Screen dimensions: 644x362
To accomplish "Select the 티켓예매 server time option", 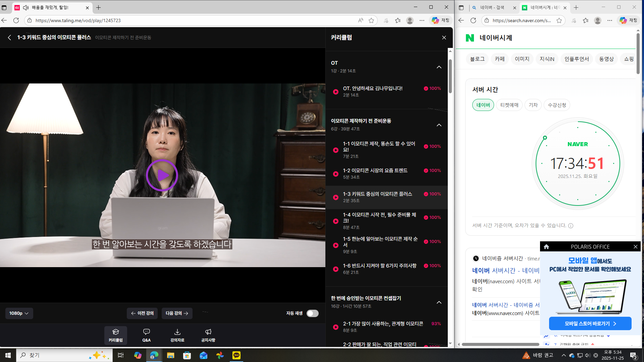I will tap(509, 105).
